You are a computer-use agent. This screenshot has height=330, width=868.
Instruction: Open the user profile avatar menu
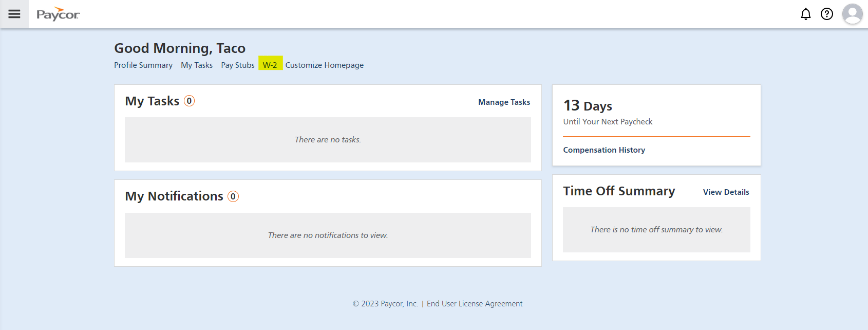click(x=852, y=14)
